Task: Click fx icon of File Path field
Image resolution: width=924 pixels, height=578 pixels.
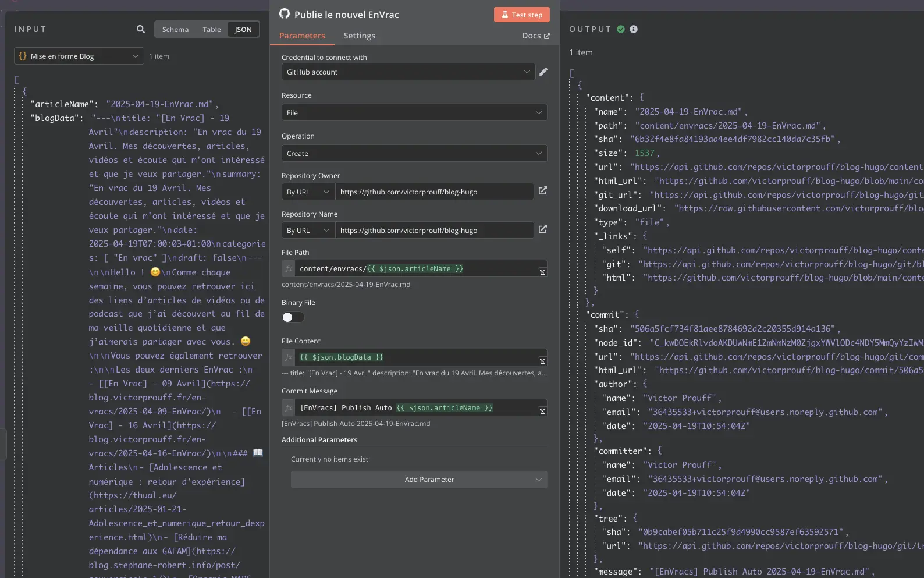Action: point(289,268)
